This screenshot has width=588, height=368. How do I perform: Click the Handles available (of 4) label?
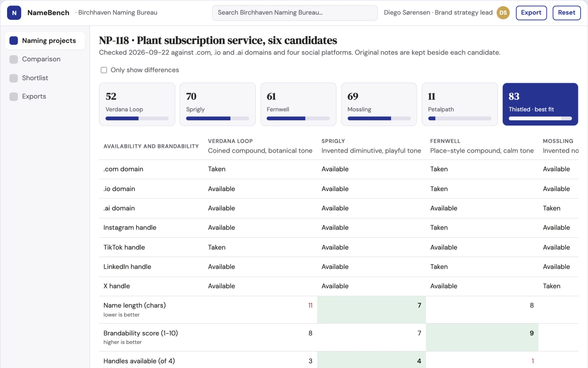tap(139, 361)
